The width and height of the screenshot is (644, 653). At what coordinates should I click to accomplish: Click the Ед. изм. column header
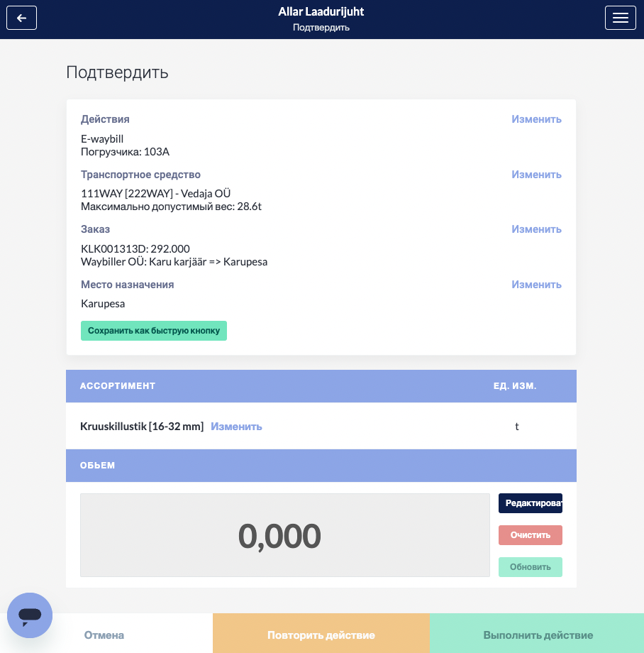515,386
